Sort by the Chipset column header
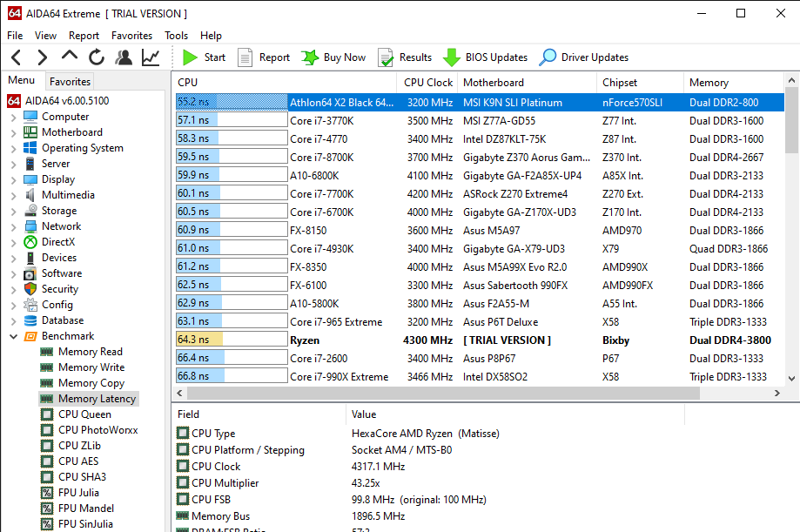 [x=640, y=83]
